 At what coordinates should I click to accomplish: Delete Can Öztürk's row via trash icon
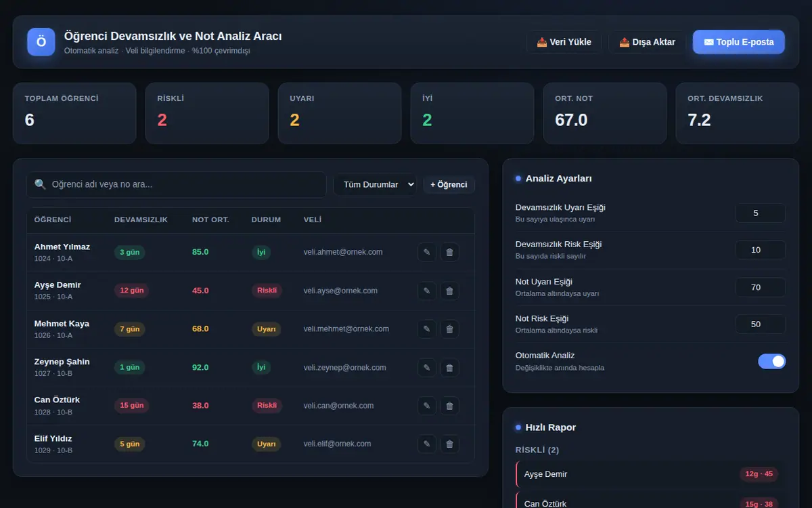point(449,406)
